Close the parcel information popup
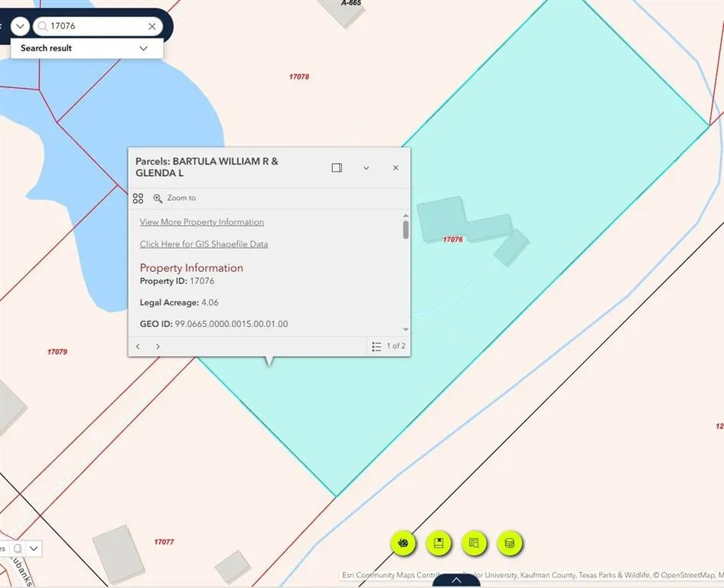 click(396, 168)
